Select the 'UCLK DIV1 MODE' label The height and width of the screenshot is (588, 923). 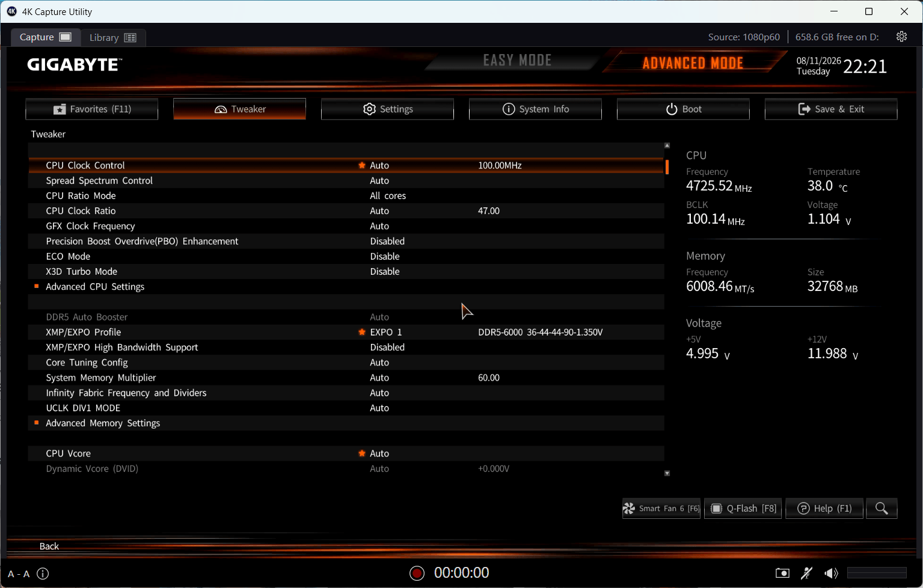tap(83, 408)
